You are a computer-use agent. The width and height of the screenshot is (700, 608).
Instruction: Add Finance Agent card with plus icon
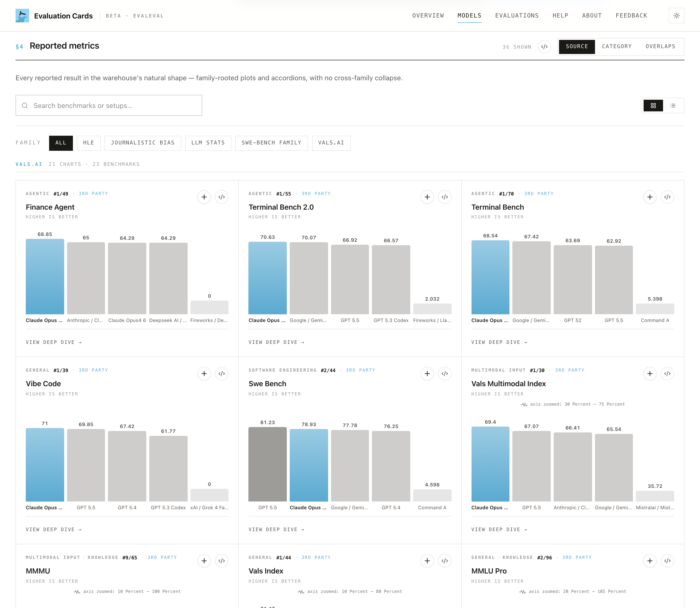[x=204, y=197]
